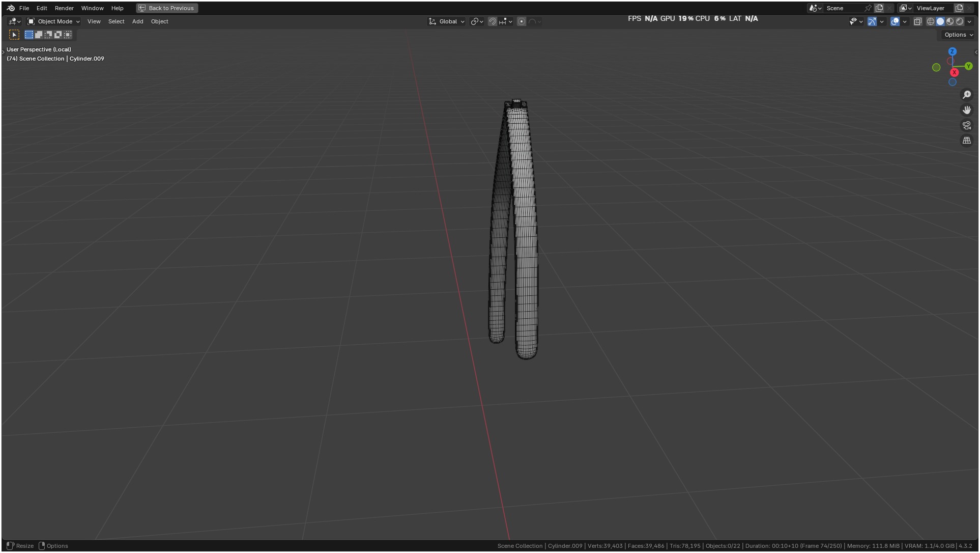
Task: Click the hand Pan view icon
Action: (x=967, y=110)
